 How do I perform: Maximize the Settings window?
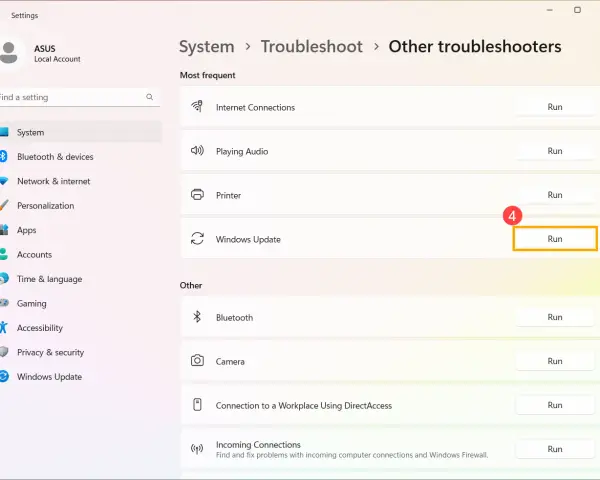(x=577, y=10)
